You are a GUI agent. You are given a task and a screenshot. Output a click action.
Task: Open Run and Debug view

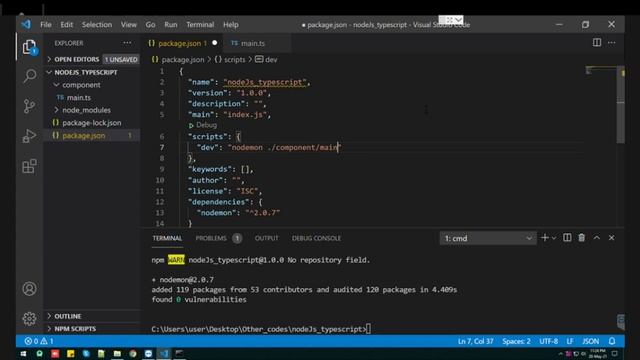coord(29,136)
